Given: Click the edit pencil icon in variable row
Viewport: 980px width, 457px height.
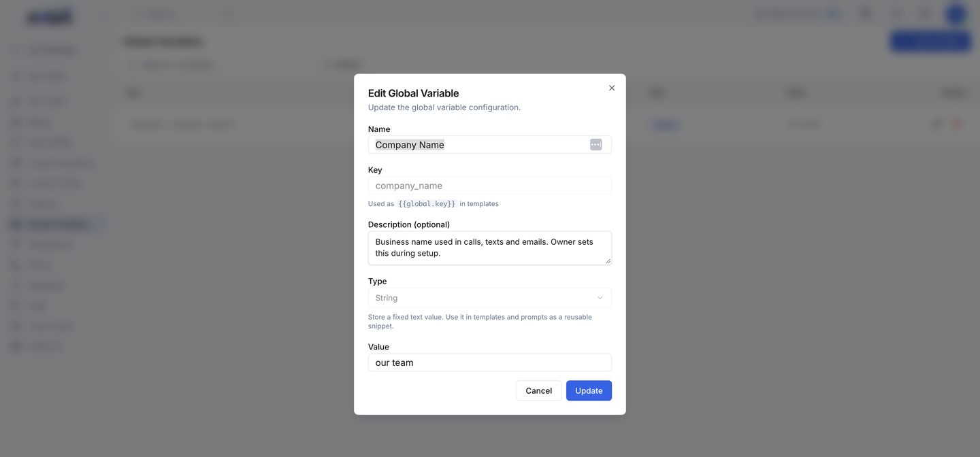Looking at the screenshot, I should click(936, 124).
